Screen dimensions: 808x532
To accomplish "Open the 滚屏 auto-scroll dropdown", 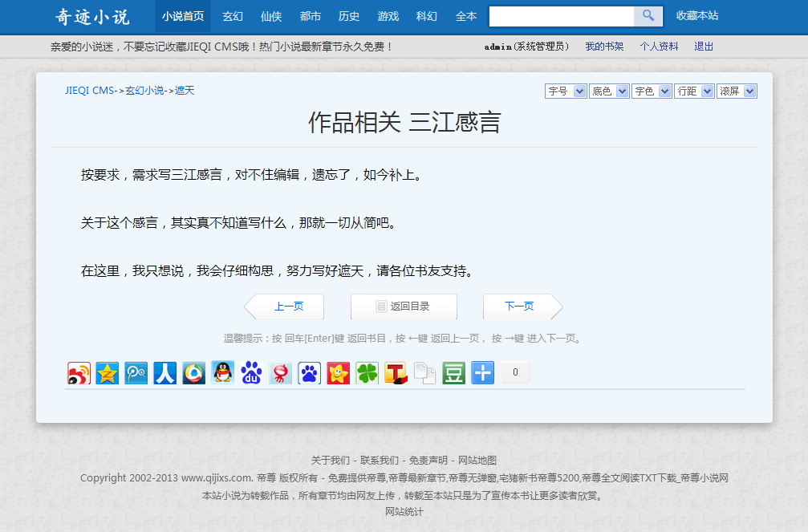I will tap(737, 91).
